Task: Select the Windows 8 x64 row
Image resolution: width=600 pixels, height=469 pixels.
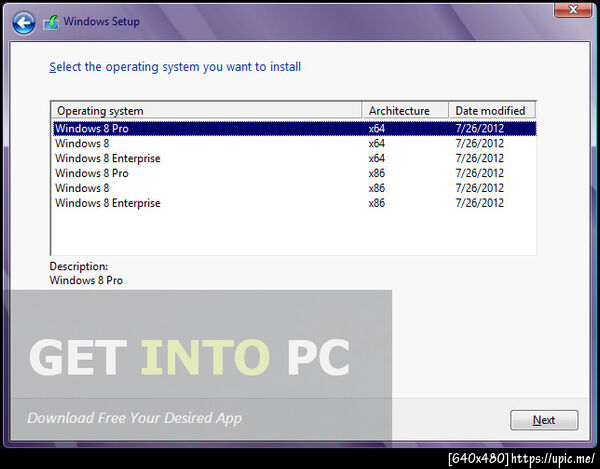Action: pos(295,143)
